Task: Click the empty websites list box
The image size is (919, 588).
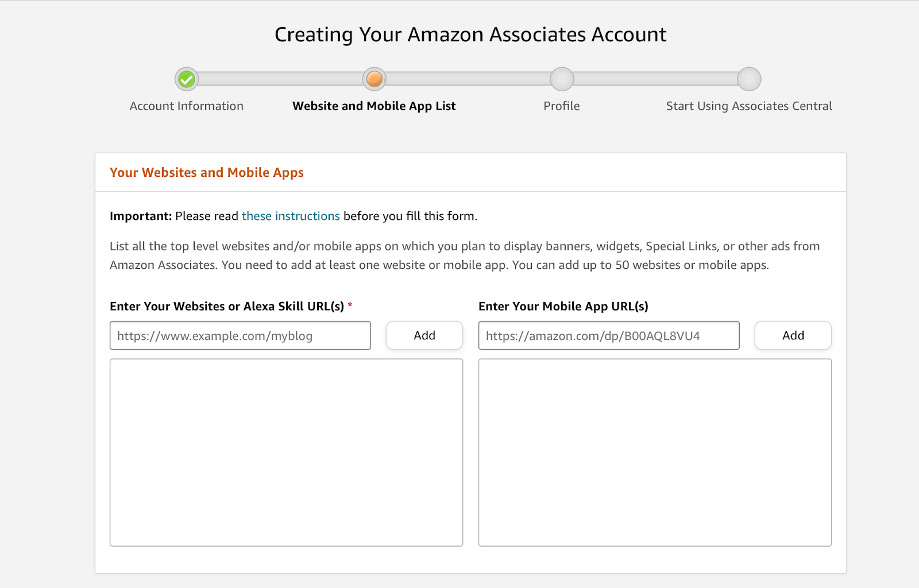Action: click(286, 451)
